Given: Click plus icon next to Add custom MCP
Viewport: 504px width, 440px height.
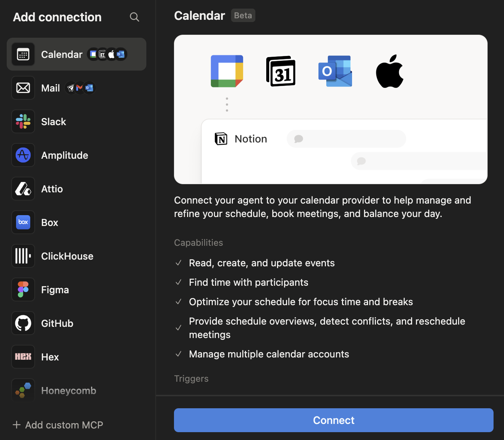Looking at the screenshot, I should click(16, 425).
